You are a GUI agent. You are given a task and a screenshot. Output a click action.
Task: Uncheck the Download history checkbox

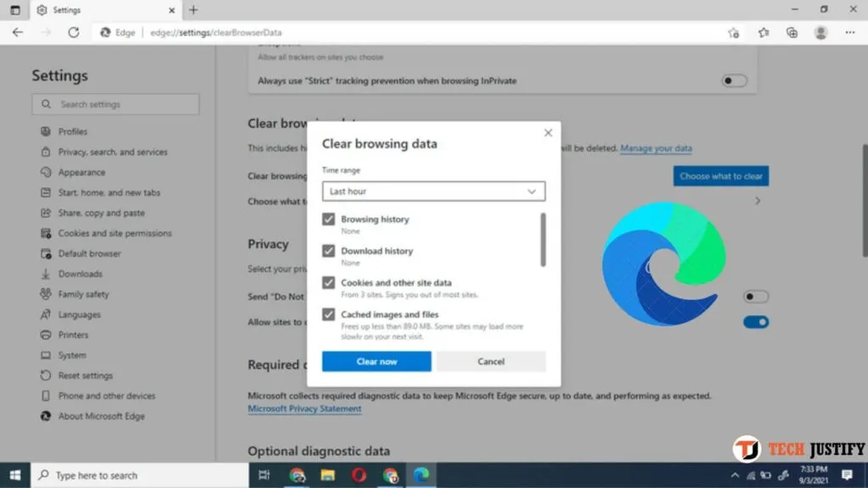pyautogui.click(x=329, y=252)
